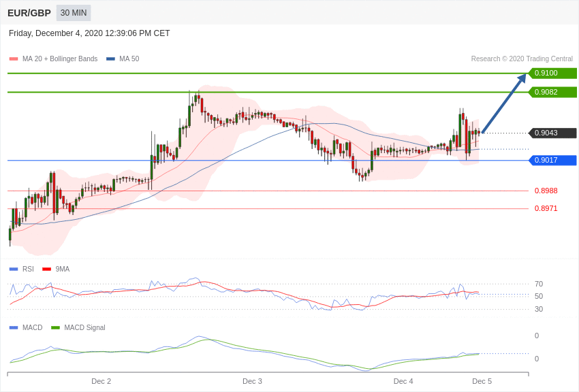Click the Research 2020 Trading Central credit
This screenshot has width=579, height=392.
(x=522, y=59)
